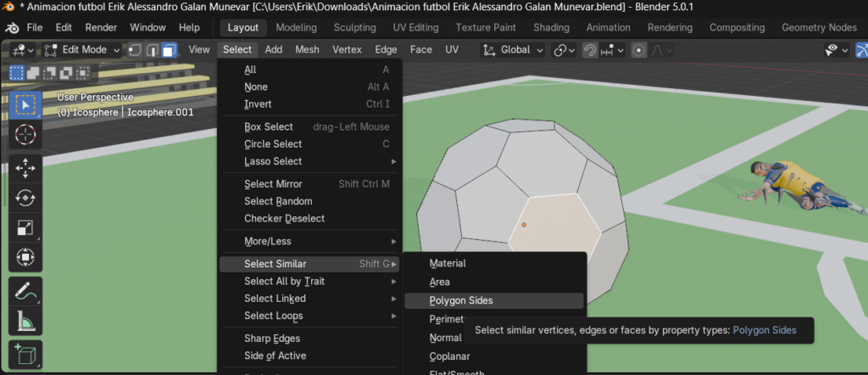Choose invert selection mode icon
This screenshot has width=868, height=375.
point(66,73)
